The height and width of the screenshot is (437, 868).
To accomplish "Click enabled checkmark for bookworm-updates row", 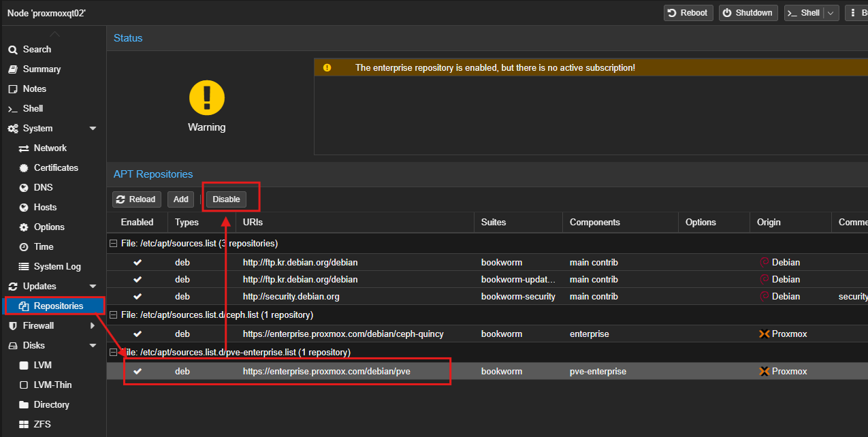I will coord(138,279).
